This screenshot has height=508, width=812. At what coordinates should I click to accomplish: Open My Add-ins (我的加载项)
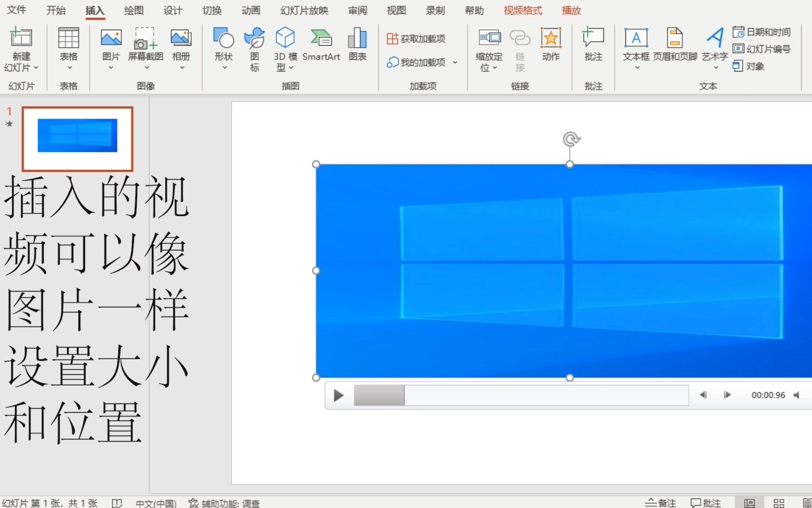point(416,62)
